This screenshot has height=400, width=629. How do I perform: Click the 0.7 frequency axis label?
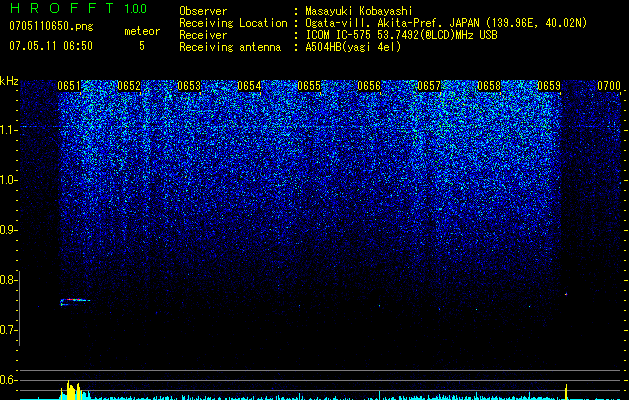(x=8, y=330)
